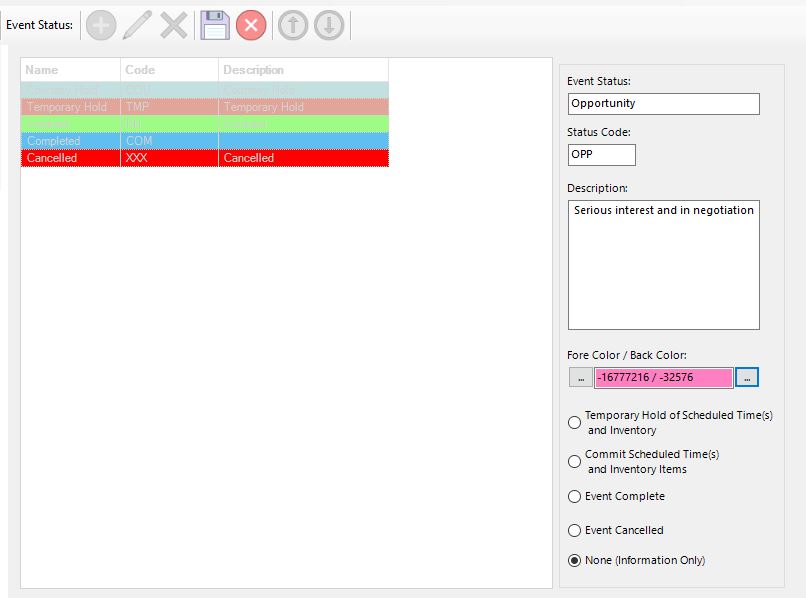The width and height of the screenshot is (806, 598).
Task: Click the pink color value field
Action: pyautogui.click(x=663, y=378)
